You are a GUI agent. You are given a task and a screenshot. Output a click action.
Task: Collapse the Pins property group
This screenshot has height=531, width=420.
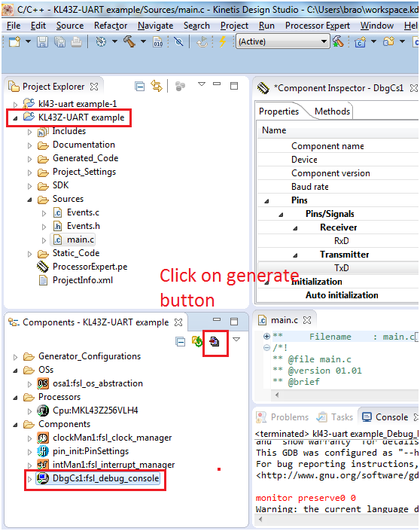(266, 201)
